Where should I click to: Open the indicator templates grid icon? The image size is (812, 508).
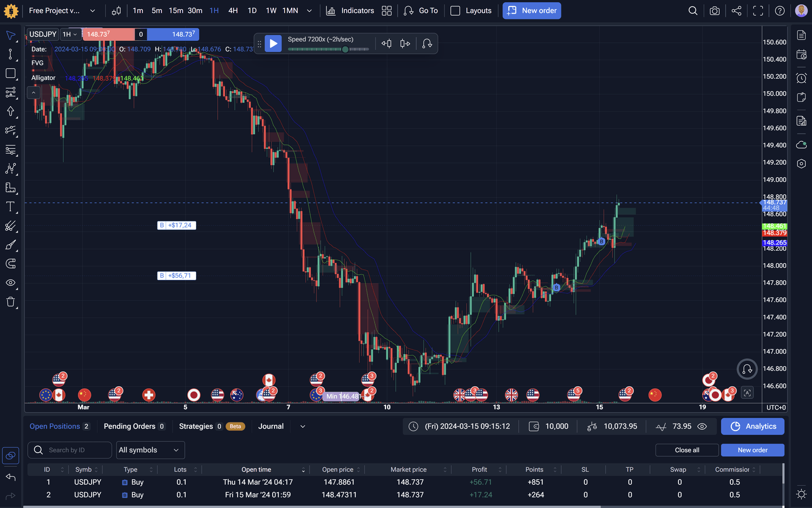387,11
